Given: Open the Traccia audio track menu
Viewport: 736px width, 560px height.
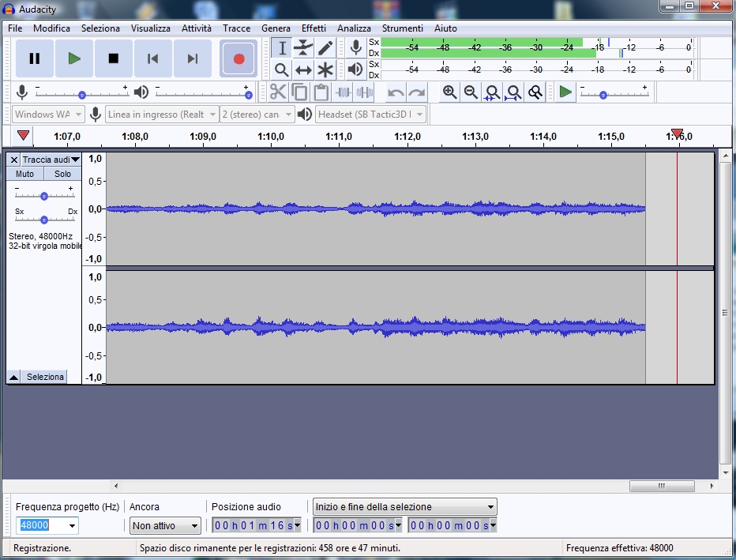Looking at the screenshot, I should [51, 160].
